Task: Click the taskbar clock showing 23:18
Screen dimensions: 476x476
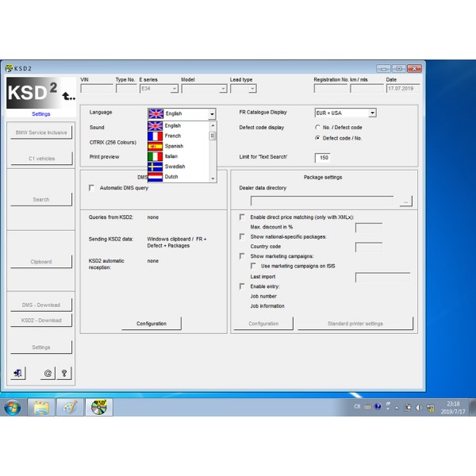Action: (453, 408)
